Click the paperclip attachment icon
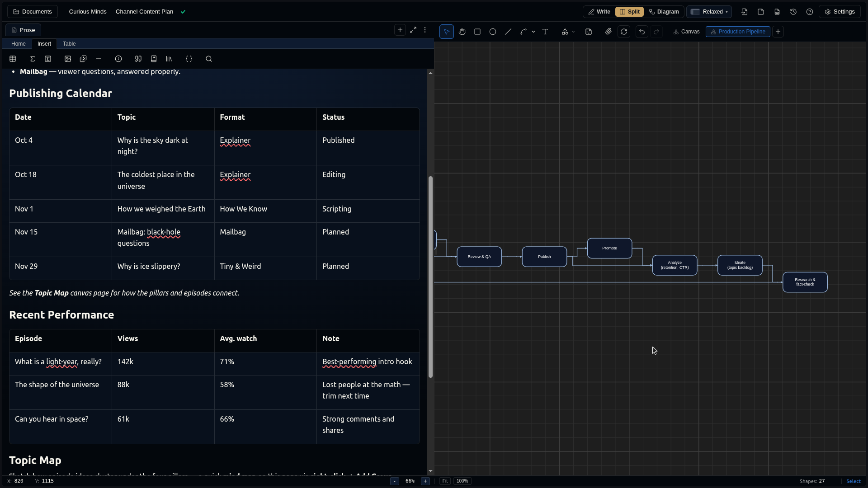The width and height of the screenshot is (868, 488). point(609,32)
